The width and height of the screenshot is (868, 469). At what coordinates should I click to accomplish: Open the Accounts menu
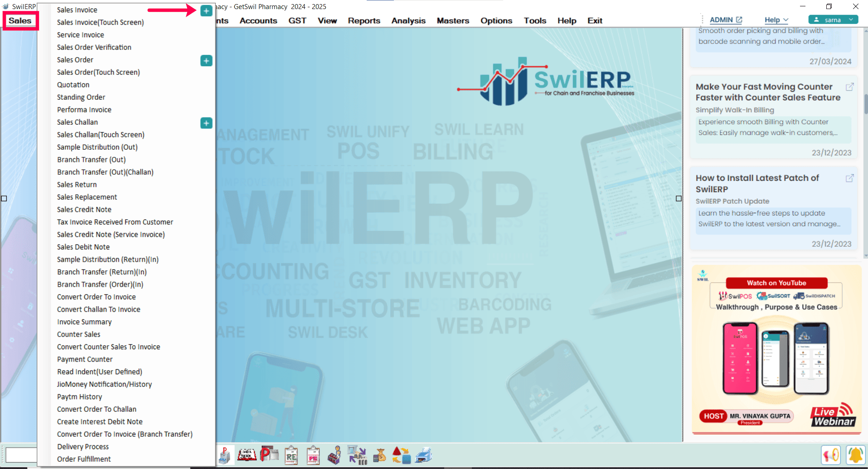[258, 21]
